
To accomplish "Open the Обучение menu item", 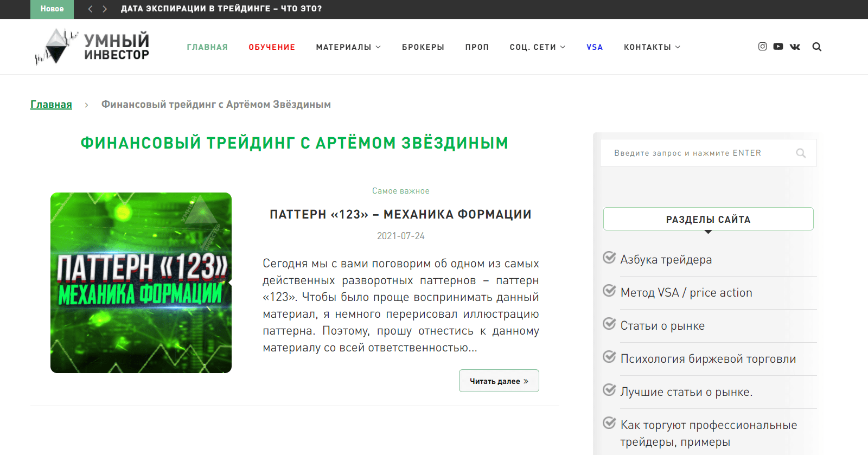I will tap(272, 47).
